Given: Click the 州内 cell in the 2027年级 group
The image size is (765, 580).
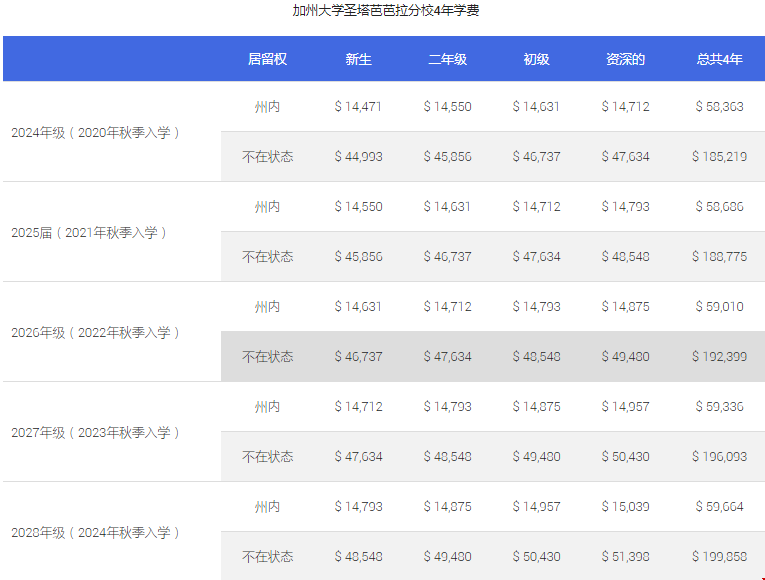Looking at the screenshot, I should pos(267,406).
